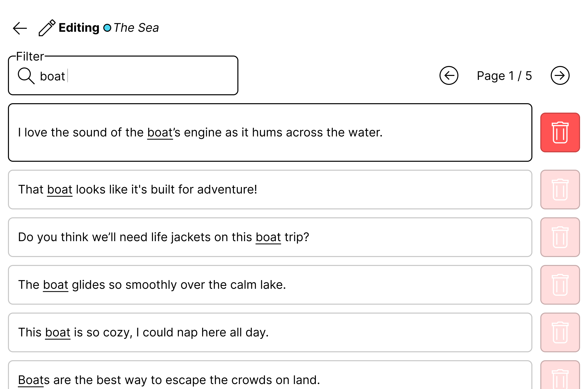The image size is (588, 389).
Task: Delete the boat's engine sentence
Action: tap(560, 132)
